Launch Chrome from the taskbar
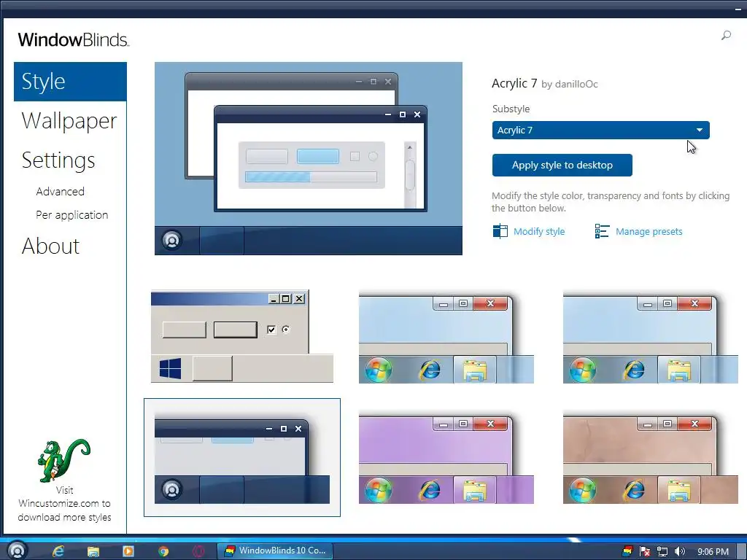Screen dimensions: 747x560 (163, 551)
